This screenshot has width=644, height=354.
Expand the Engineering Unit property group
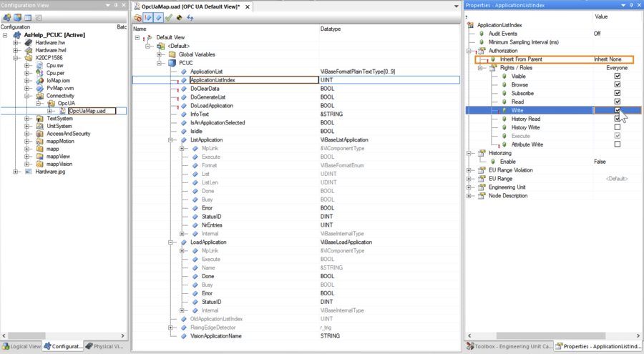pyautogui.click(x=469, y=187)
